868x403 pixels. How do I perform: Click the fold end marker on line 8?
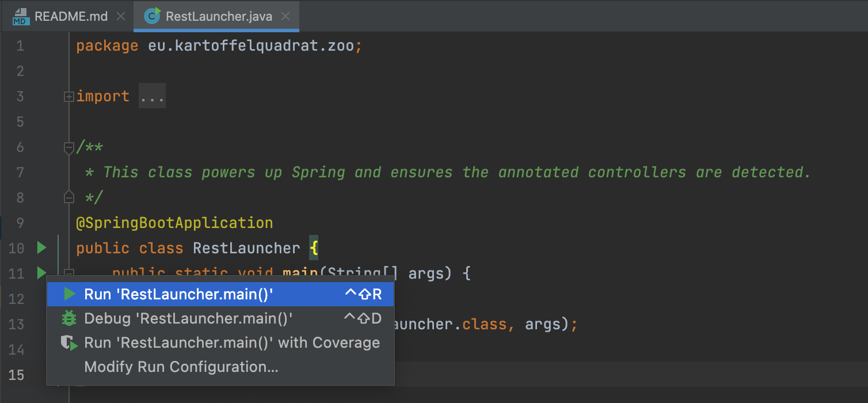click(68, 197)
